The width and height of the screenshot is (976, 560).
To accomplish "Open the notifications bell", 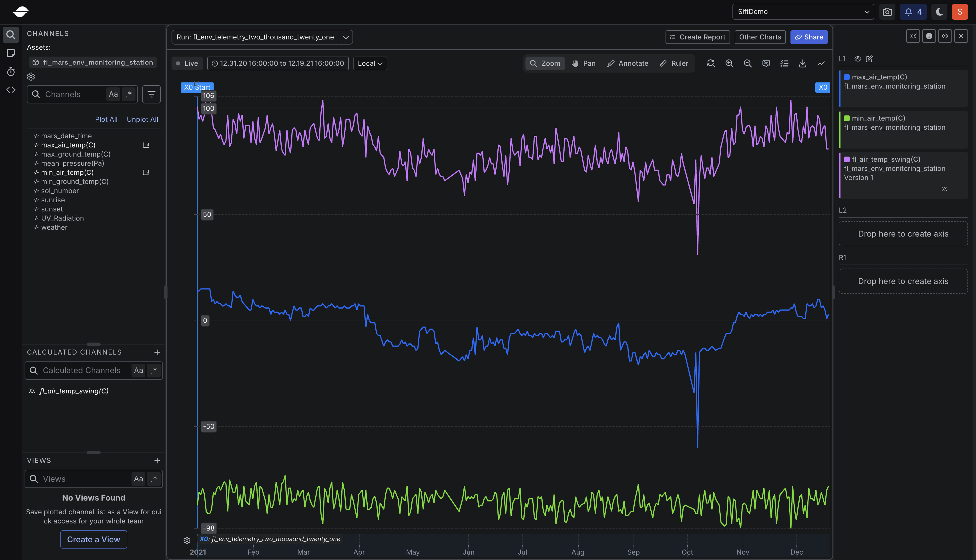I will click(913, 12).
